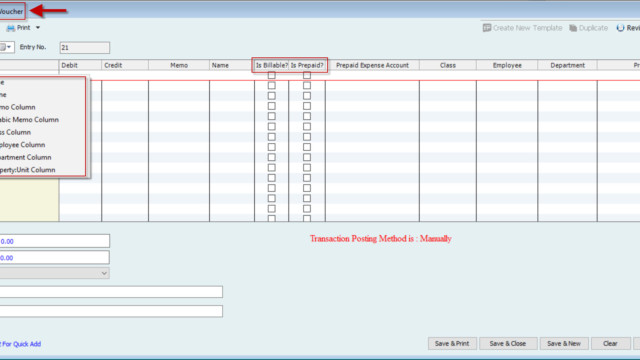
Task: Click the Quick Add link
Action: point(20,344)
